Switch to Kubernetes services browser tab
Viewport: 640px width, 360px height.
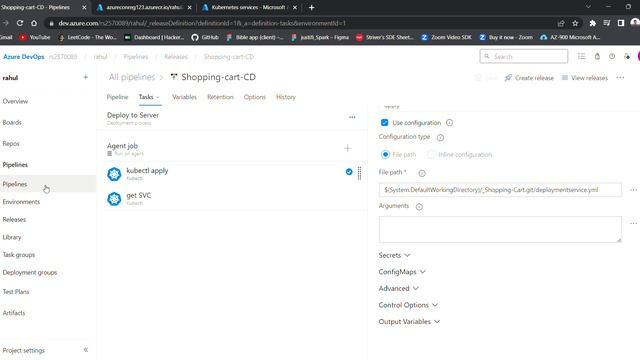(x=249, y=7)
